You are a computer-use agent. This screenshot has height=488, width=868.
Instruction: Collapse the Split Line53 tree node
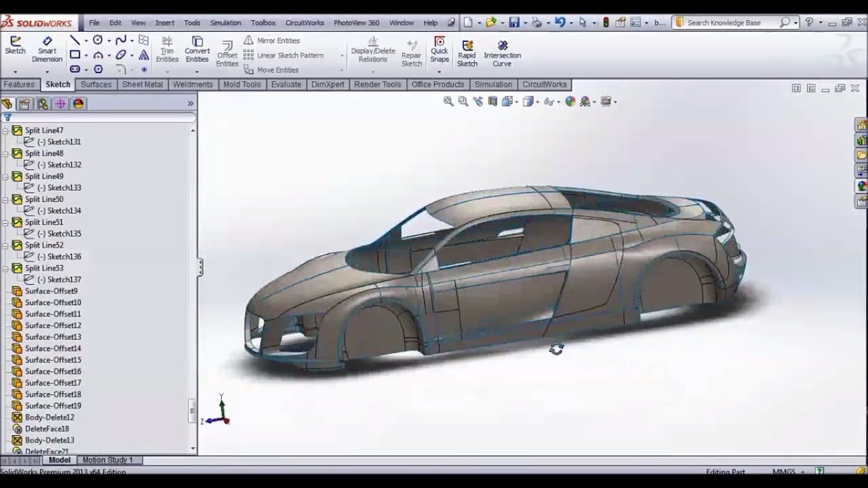tap(6, 268)
